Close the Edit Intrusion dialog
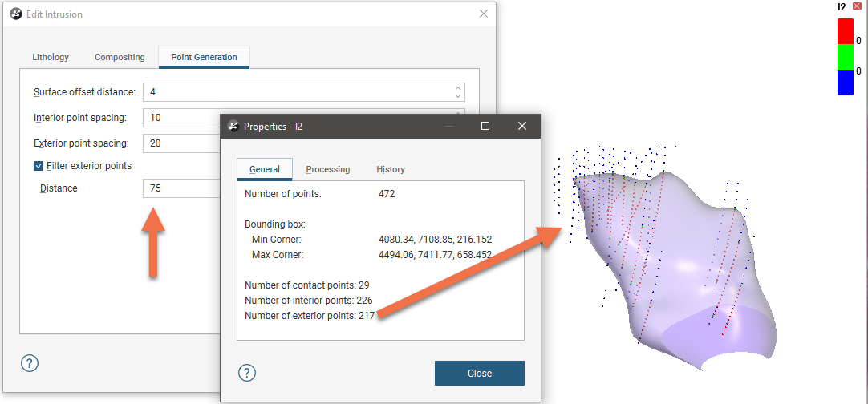The width and height of the screenshot is (868, 404). point(483,14)
